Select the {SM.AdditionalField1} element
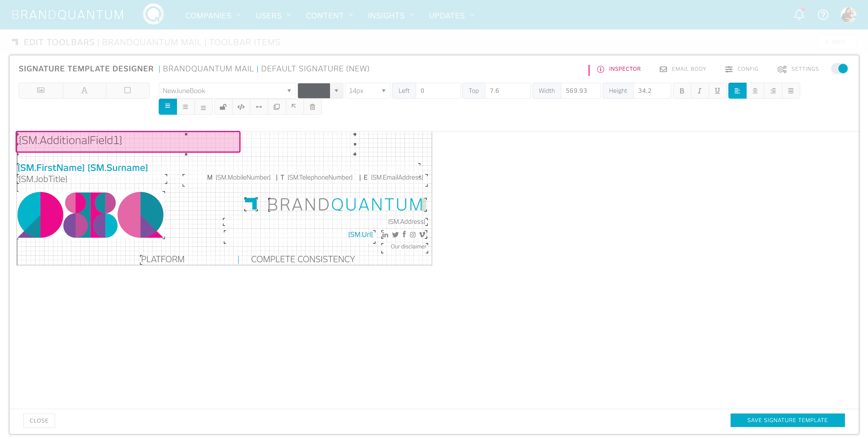This screenshot has width=868, height=439. (128, 142)
